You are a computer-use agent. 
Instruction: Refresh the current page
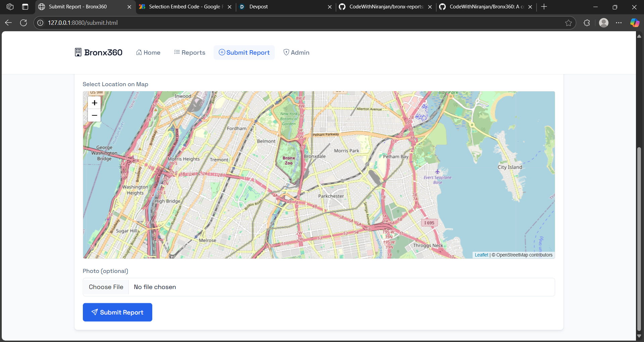[23, 23]
